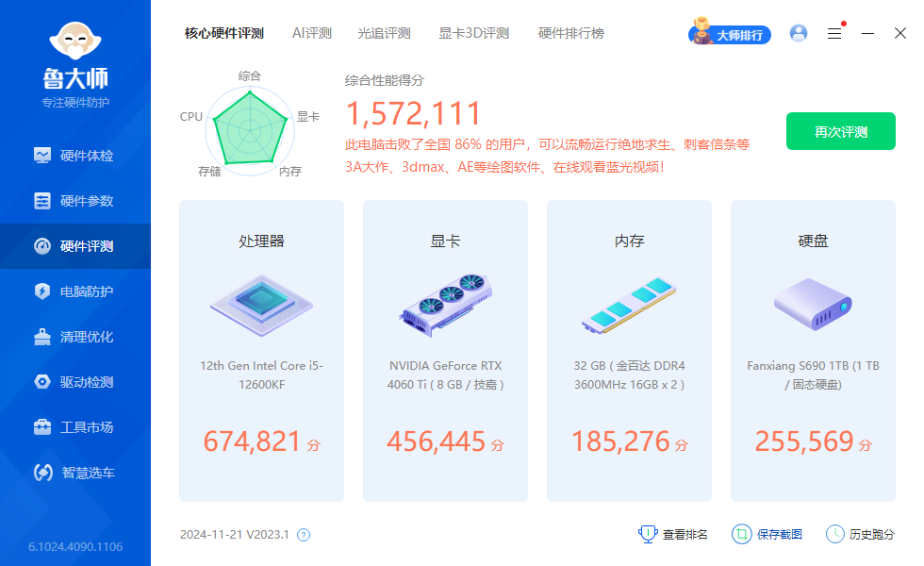
Task: Click the help question mark beside version V2023.1
Action: point(302,534)
